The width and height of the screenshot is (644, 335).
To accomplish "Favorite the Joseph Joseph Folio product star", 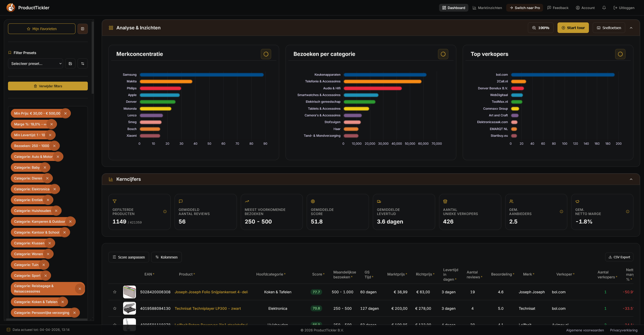I will [115, 292].
